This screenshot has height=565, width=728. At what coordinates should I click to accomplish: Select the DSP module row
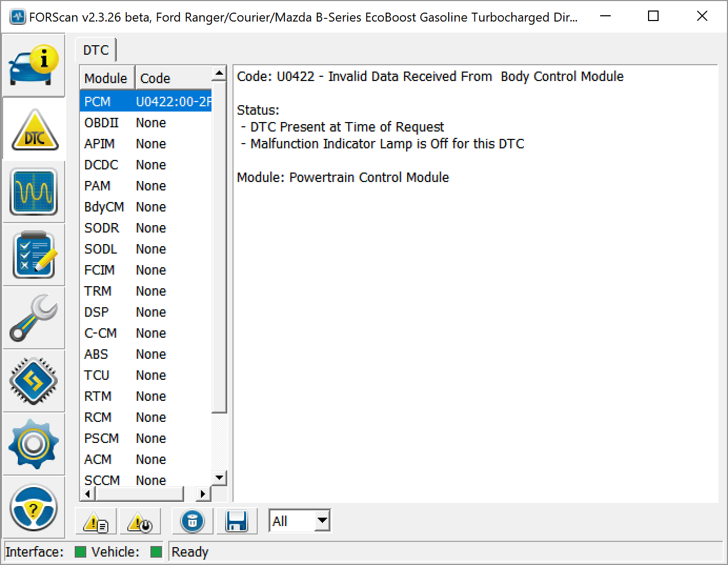point(146,312)
